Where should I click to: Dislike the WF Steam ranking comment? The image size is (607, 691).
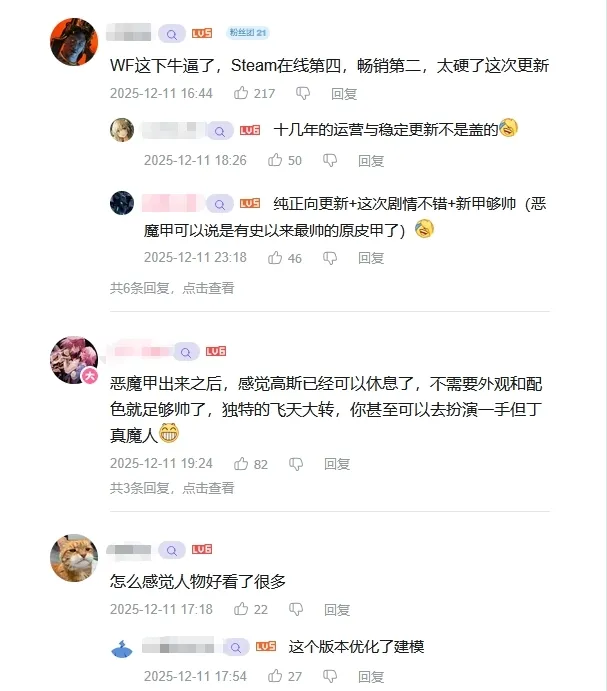click(x=303, y=93)
